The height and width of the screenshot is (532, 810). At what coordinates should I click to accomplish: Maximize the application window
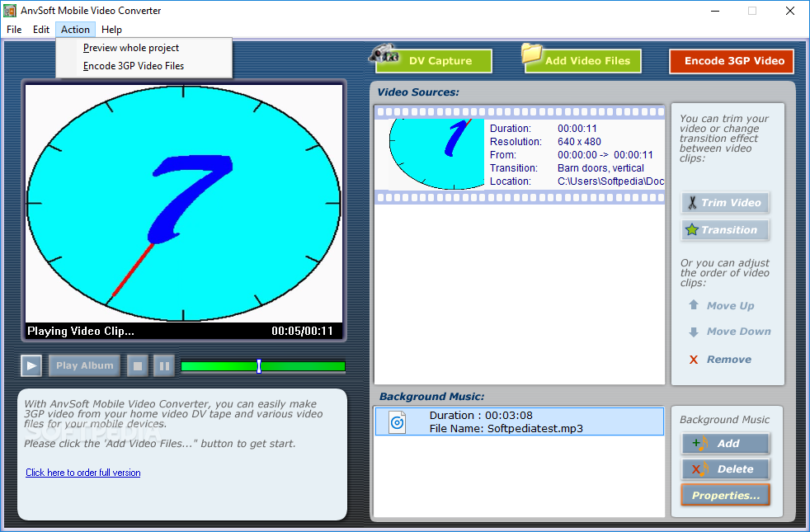[x=752, y=11]
